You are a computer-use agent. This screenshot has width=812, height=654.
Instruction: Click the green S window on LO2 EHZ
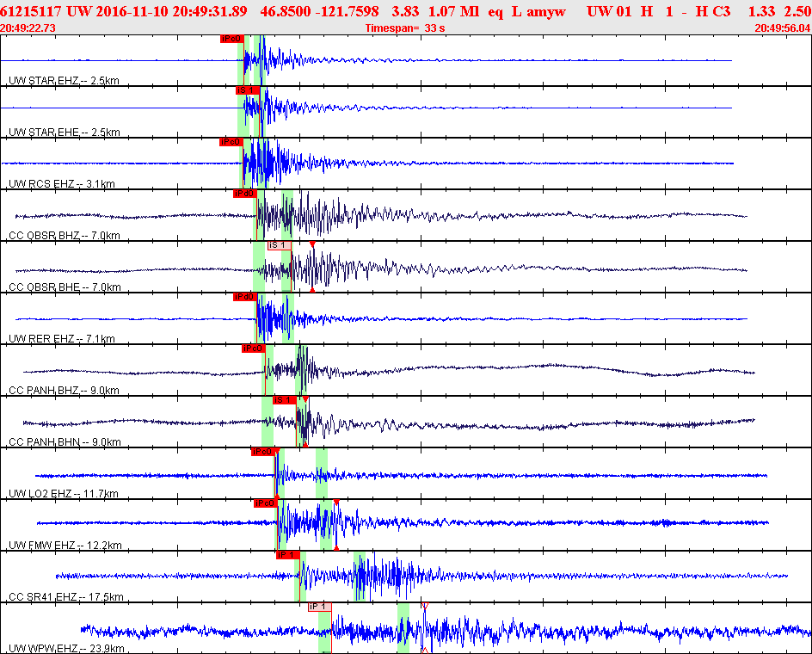point(322,473)
